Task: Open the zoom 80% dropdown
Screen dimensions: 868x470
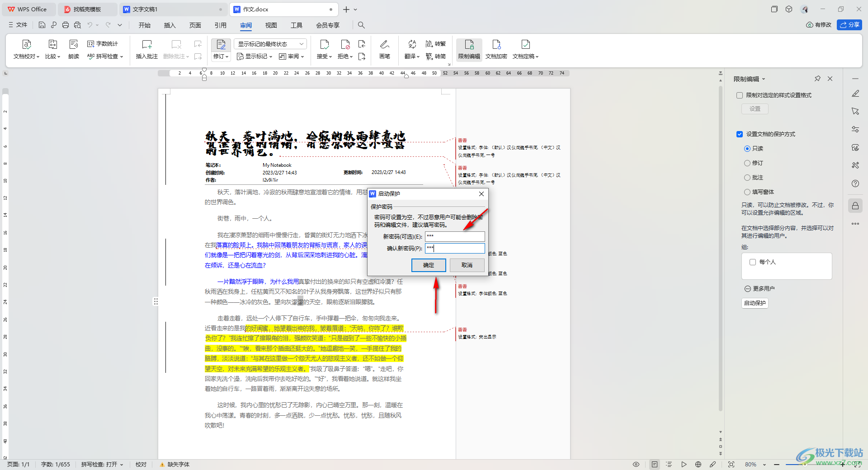Action: [764, 465]
